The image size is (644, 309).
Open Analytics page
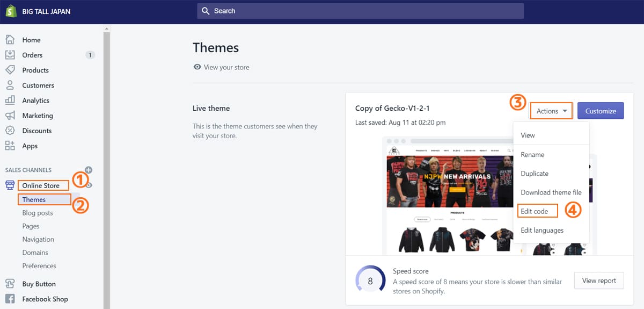pyautogui.click(x=36, y=100)
